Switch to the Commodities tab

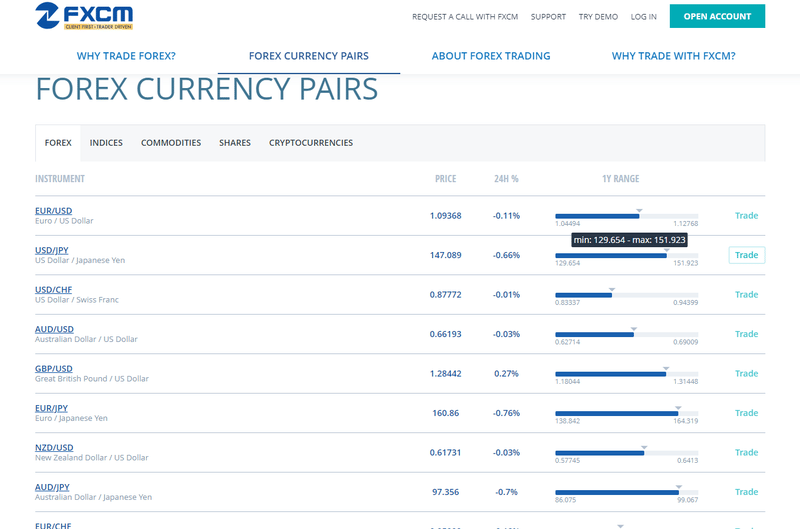(171, 143)
